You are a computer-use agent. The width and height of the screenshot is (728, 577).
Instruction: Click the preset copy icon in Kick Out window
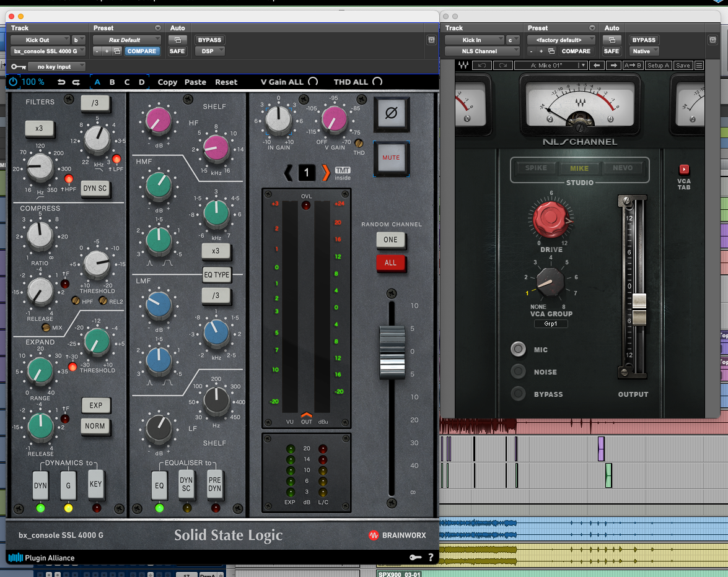pyautogui.click(x=118, y=51)
